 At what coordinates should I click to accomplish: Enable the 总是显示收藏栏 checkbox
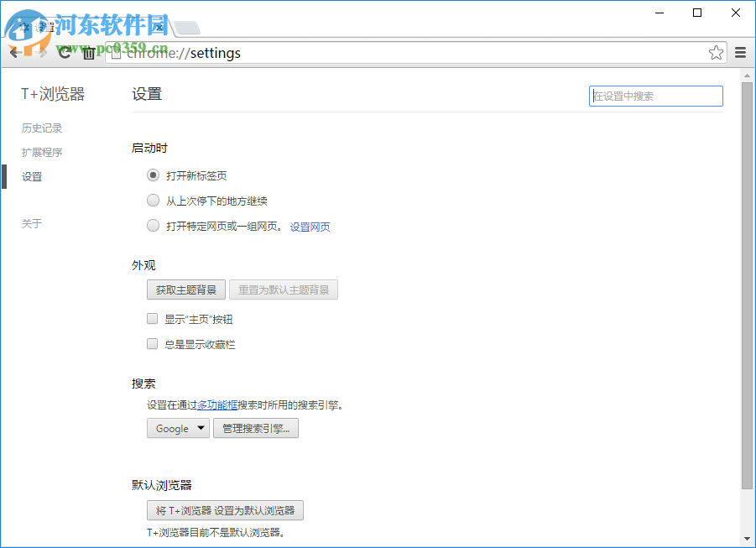pos(152,343)
